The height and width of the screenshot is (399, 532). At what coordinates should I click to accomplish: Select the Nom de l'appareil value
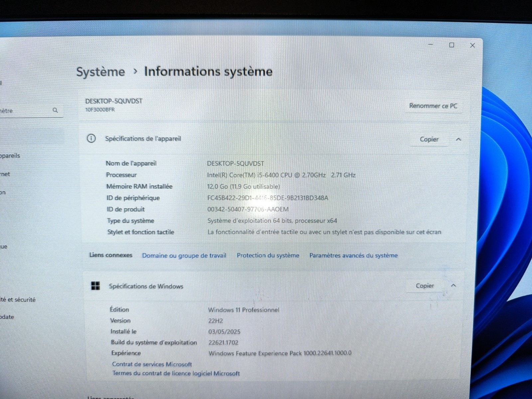click(235, 163)
